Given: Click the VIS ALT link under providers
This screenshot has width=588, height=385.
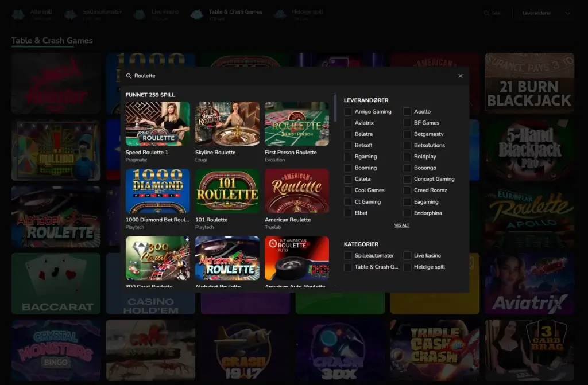Looking at the screenshot, I should 401,225.
